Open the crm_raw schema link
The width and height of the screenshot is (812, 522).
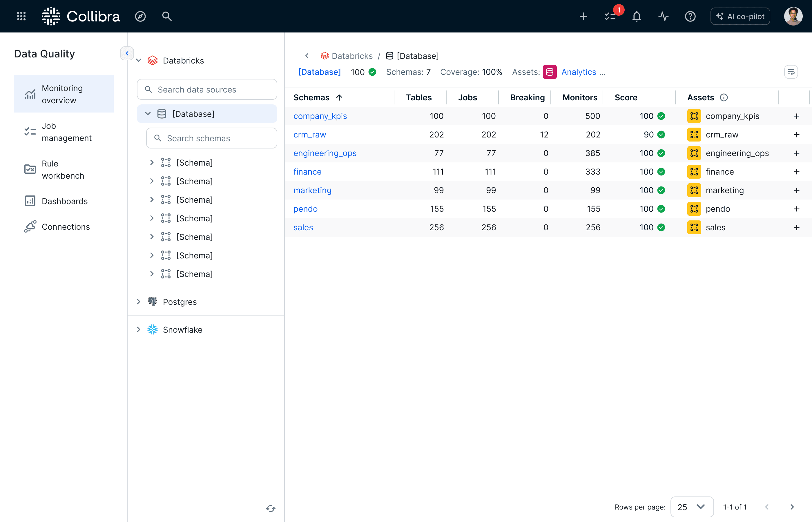click(310, 135)
